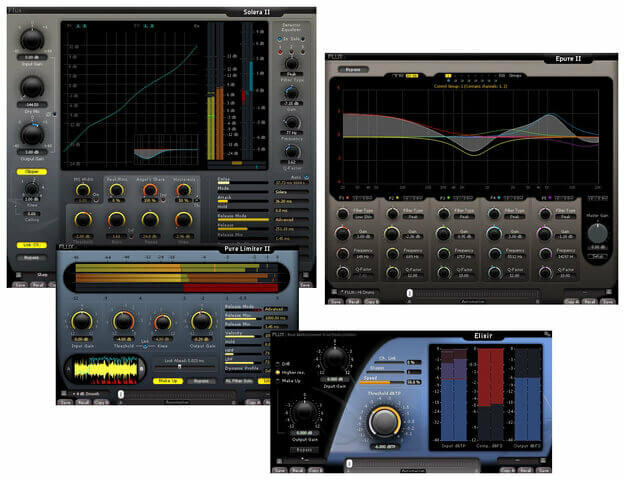Open the F2 Filter Type dropdown in Epure II
The width and height of the screenshot is (625, 480).
[413, 217]
